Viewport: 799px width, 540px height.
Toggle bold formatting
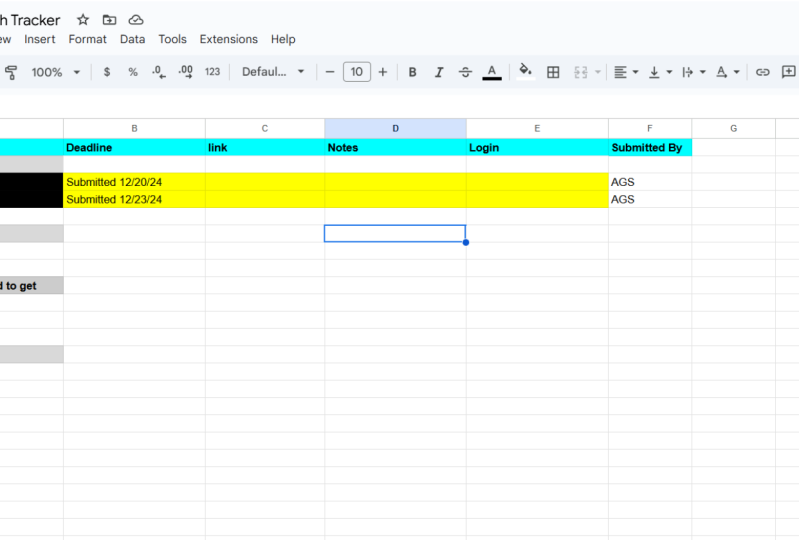(412, 72)
